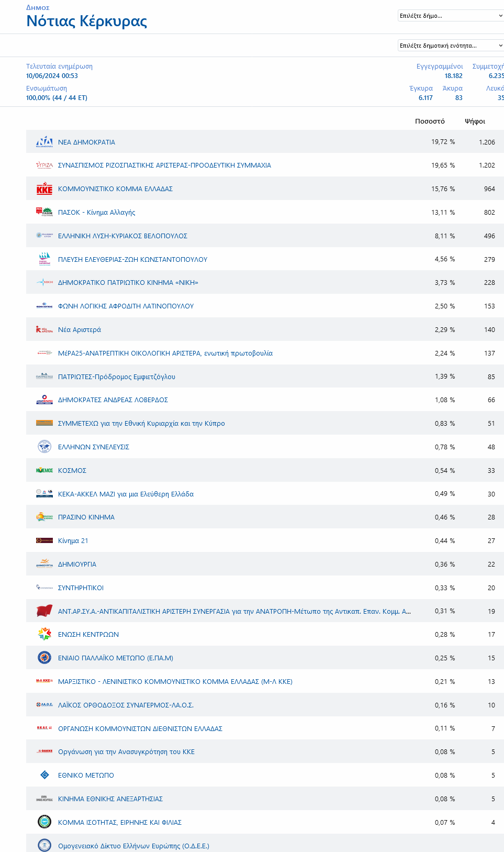Click the ΑΝΤ.ΑΡ.ΣΥ.Α. red flag logo
Screen dimensions: 504x852
click(44, 611)
